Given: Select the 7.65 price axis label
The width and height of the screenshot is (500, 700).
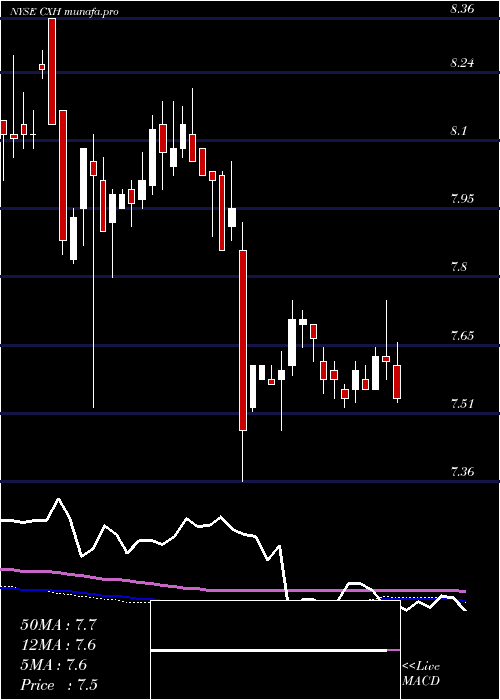Looking at the screenshot, I should 462,336.
